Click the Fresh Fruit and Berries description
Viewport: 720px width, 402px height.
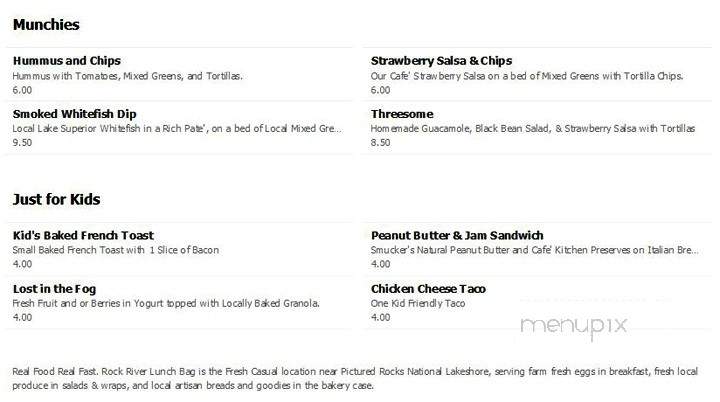(x=166, y=303)
